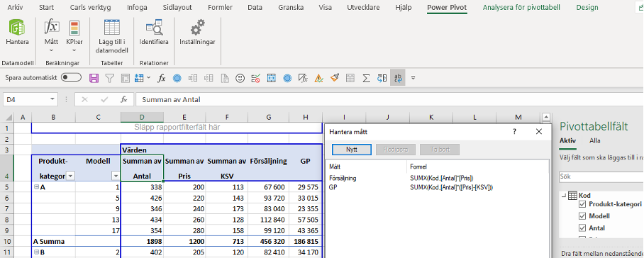Open the KPI:er icon menu
This screenshot has height=258, width=644.
point(74,36)
